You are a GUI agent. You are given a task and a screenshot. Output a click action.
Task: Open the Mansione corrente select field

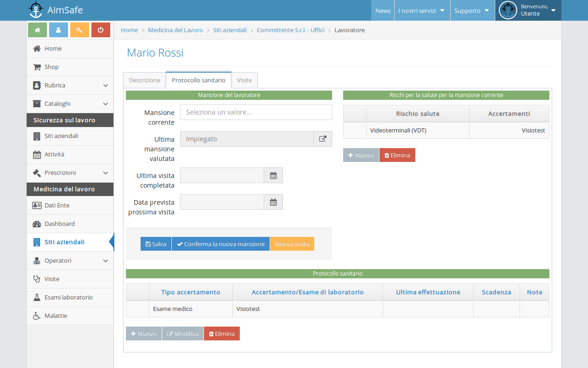tap(256, 112)
